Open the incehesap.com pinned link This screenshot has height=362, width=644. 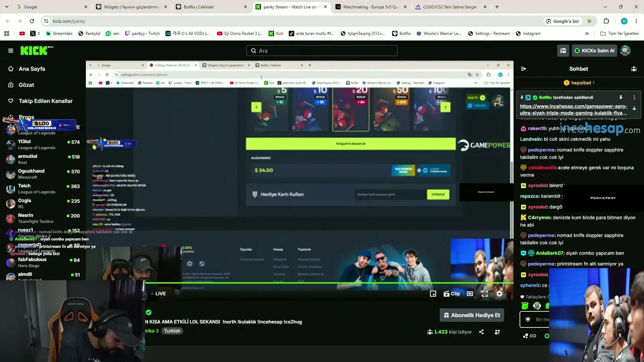[x=573, y=110]
